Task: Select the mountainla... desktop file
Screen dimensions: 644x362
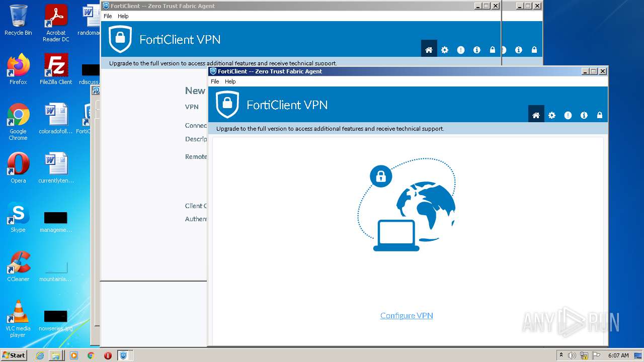Action: pyautogui.click(x=56, y=270)
